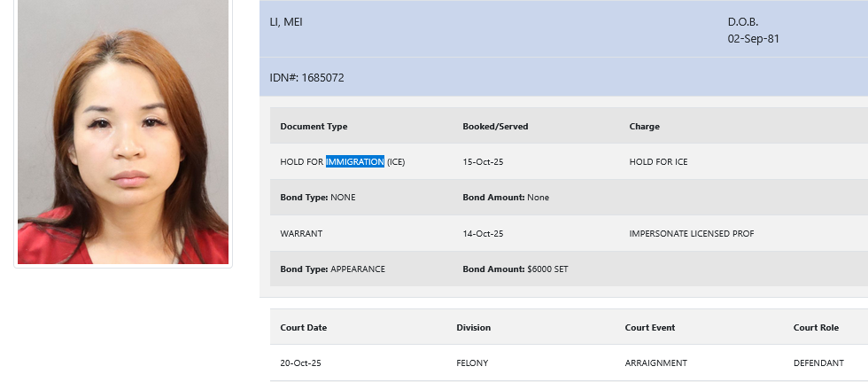Click the Division column header
Viewport: 868px width, 382px height.
[473, 328]
